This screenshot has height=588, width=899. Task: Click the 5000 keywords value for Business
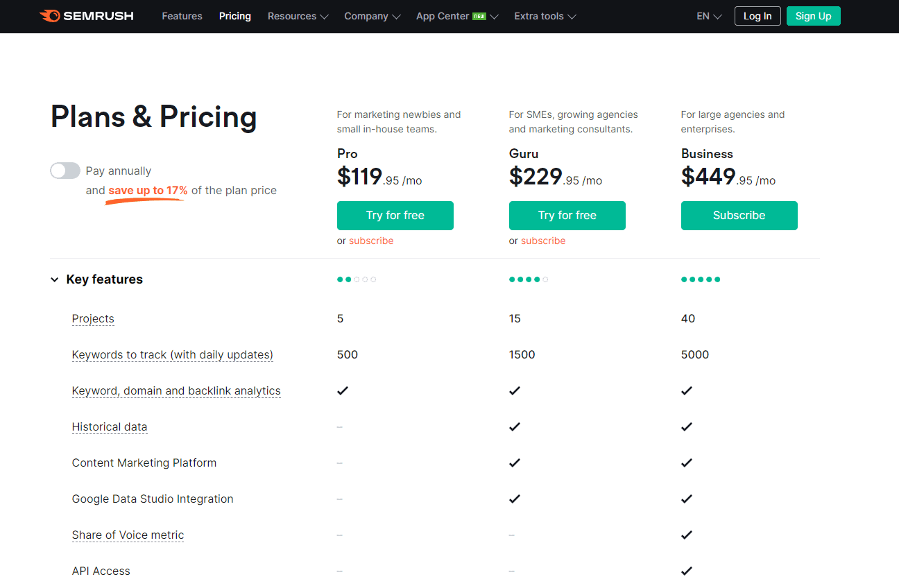pyautogui.click(x=695, y=354)
